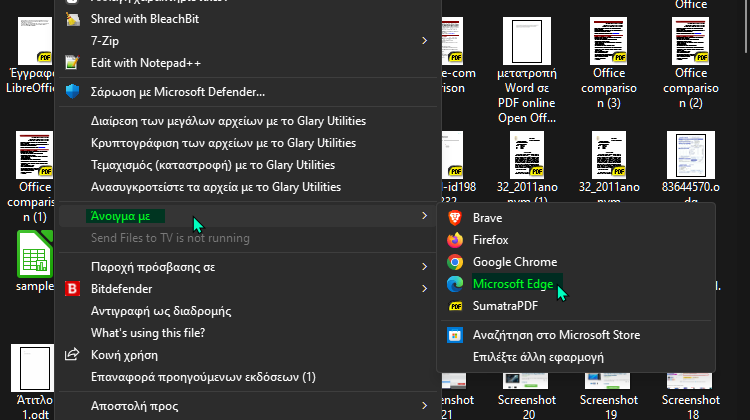Click the Firefox icon in submenu

tap(455, 240)
